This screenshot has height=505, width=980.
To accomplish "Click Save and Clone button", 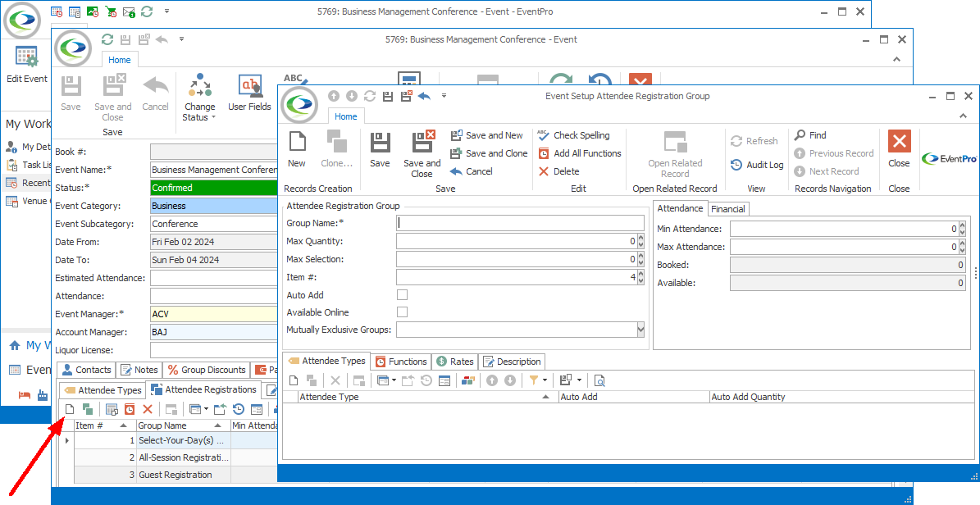I will (x=489, y=153).
